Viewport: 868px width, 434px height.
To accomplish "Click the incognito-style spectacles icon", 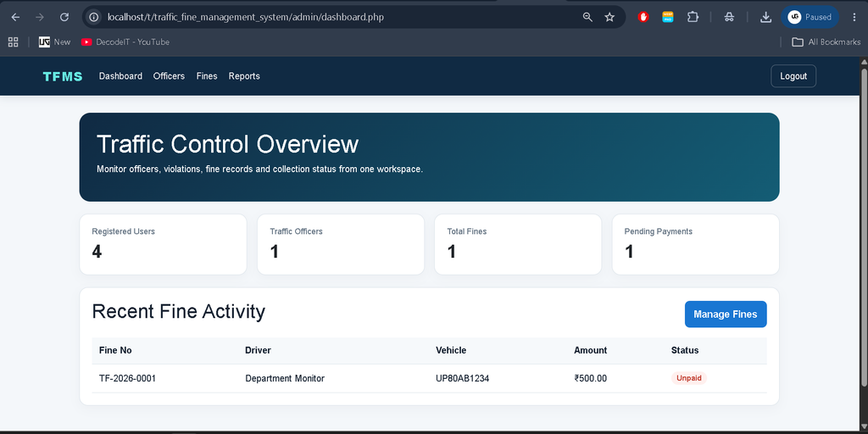I will [x=729, y=17].
